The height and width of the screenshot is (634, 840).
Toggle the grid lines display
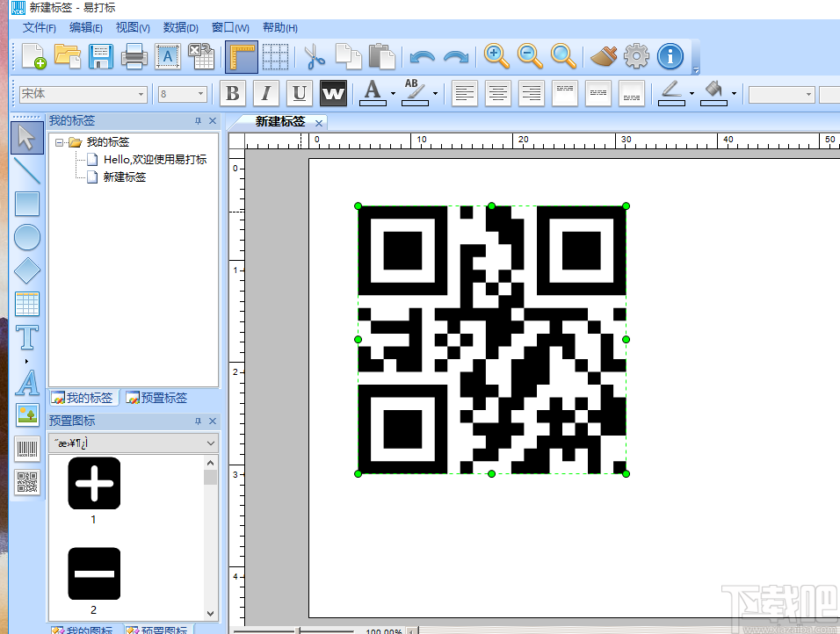point(275,56)
